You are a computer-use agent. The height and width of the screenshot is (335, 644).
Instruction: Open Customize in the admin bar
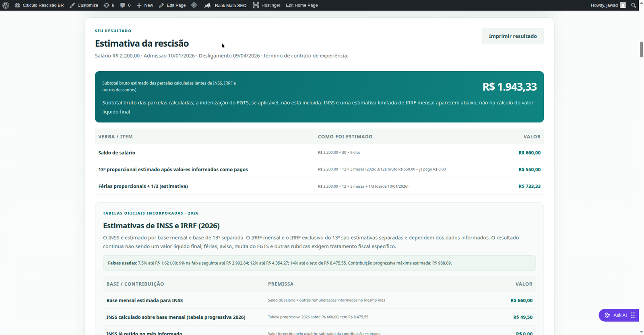(84, 5)
